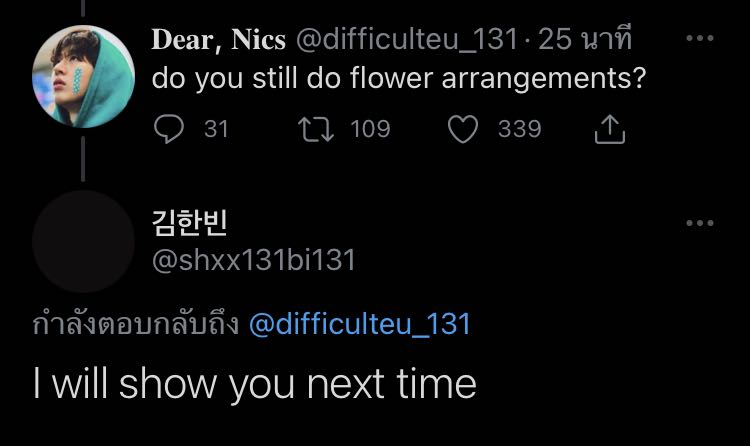Open tweet text about flower arrangements
This screenshot has height=446, width=750.
pyautogui.click(x=396, y=79)
